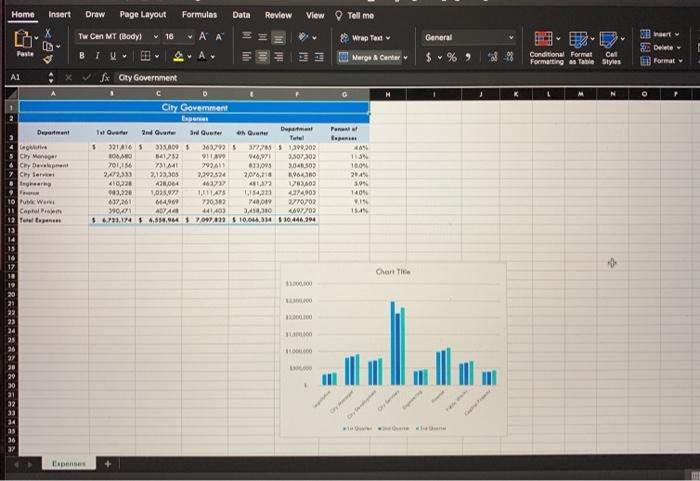Increase font size with large A

point(203,36)
